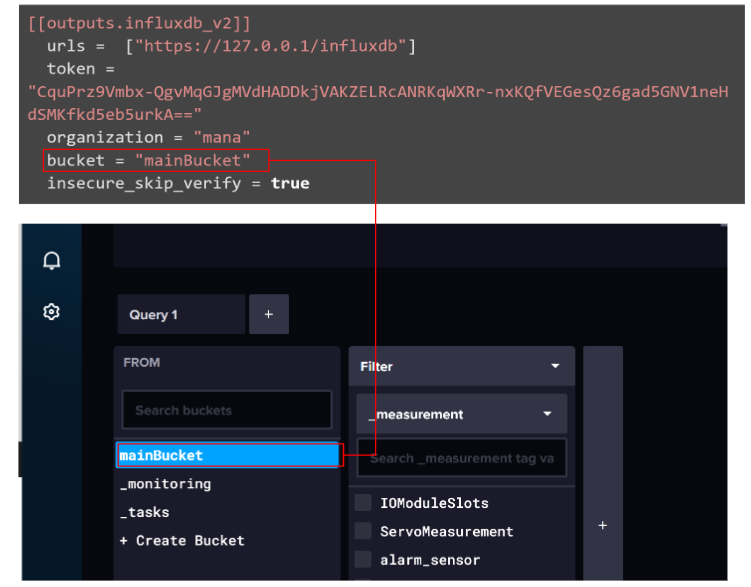
Task: Open the alerts bell icon in sidebar
Action: coord(52,261)
